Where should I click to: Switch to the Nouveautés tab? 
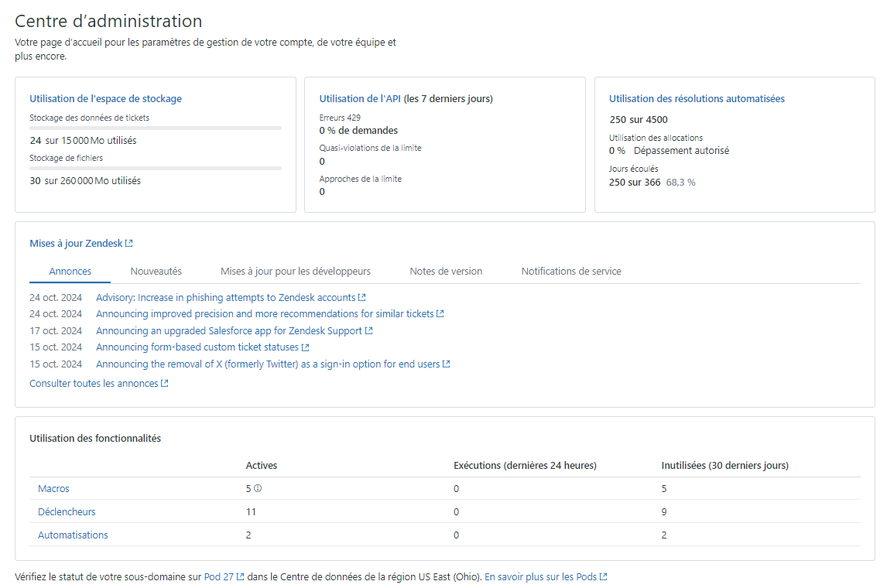[x=156, y=272]
